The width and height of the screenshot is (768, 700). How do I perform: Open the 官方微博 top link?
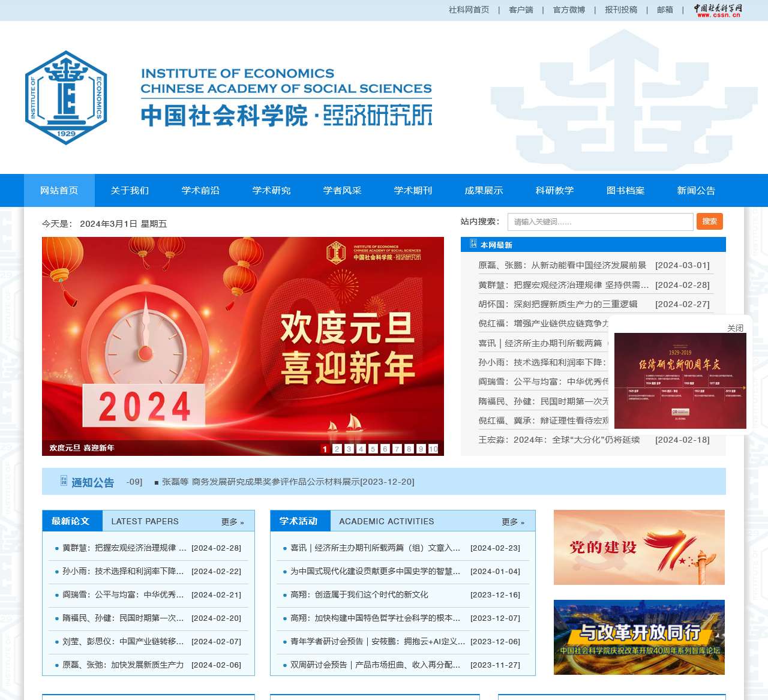point(569,10)
